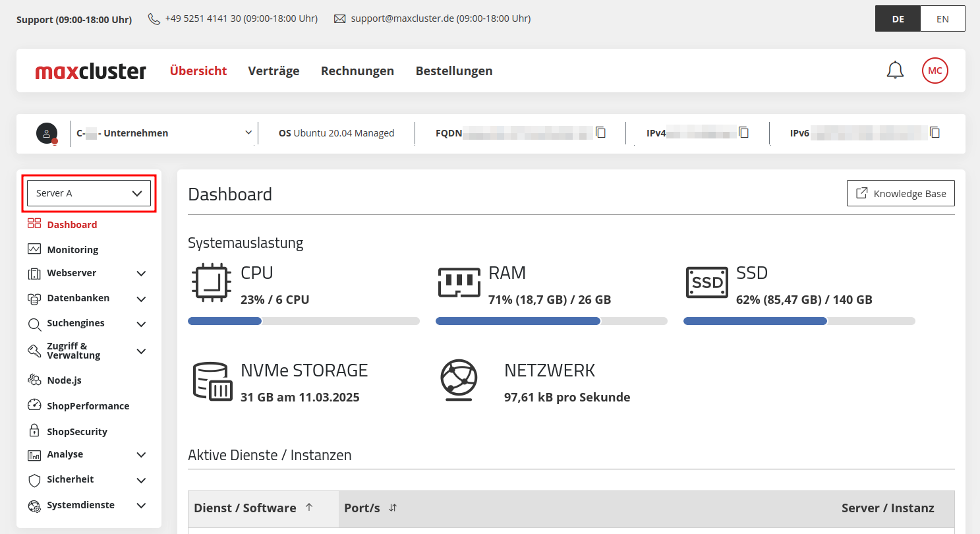Click the Dashboard grid icon

[x=34, y=224]
